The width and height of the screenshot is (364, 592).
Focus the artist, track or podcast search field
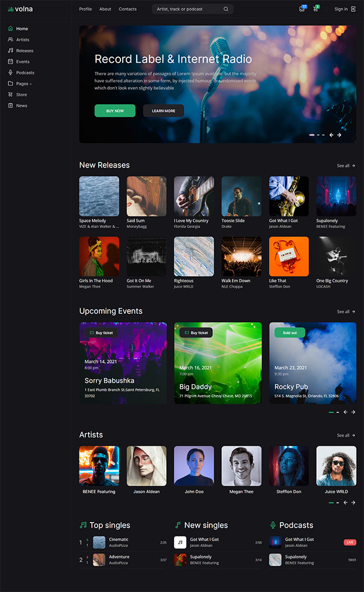(x=188, y=9)
